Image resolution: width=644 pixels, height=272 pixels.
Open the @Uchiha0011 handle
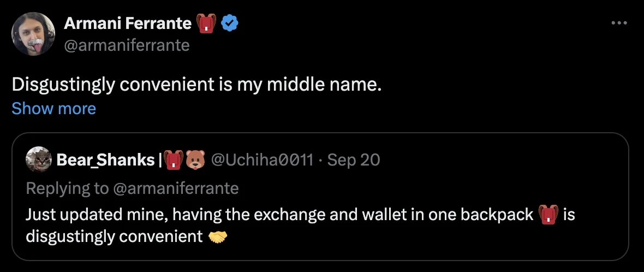262,159
